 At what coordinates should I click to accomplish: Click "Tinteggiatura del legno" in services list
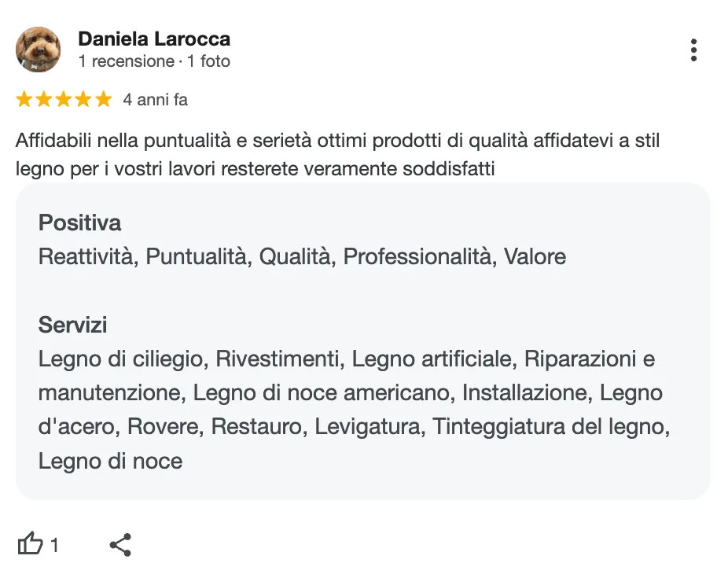coord(550,427)
